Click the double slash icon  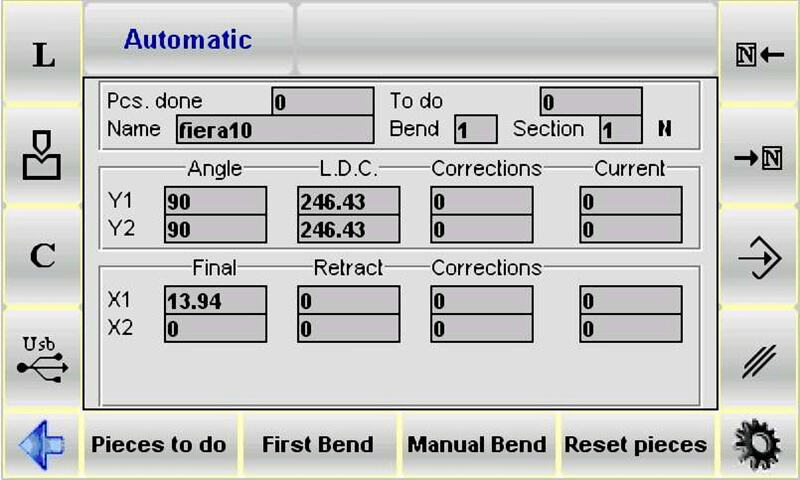point(759,360)
